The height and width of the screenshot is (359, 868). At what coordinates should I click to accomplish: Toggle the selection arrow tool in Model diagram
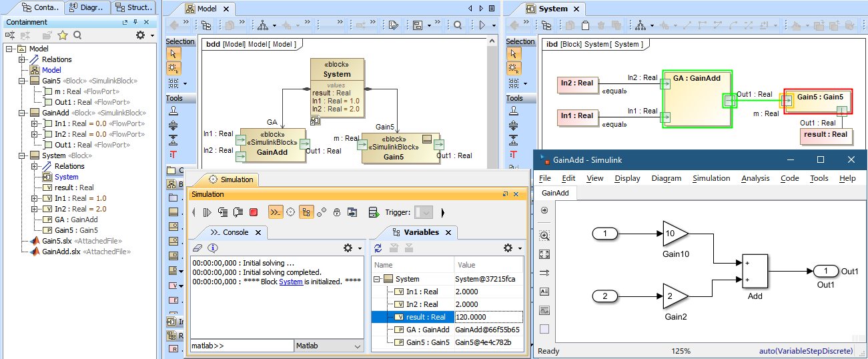pos(174,54)
